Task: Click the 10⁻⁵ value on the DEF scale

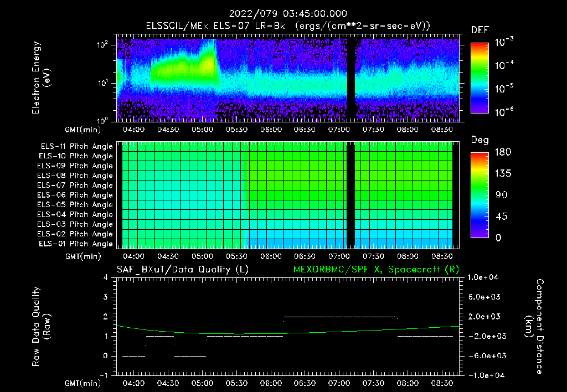Action: (x=504, y=88)
